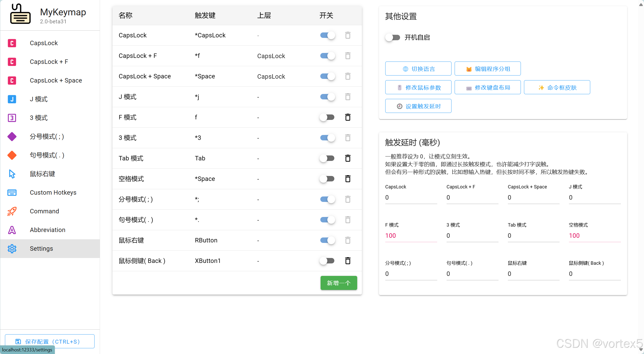Click the J 模式 delay input field
The width and height of the screenshot is (644, 354).
pyautogui.click(x=595, y=198)
